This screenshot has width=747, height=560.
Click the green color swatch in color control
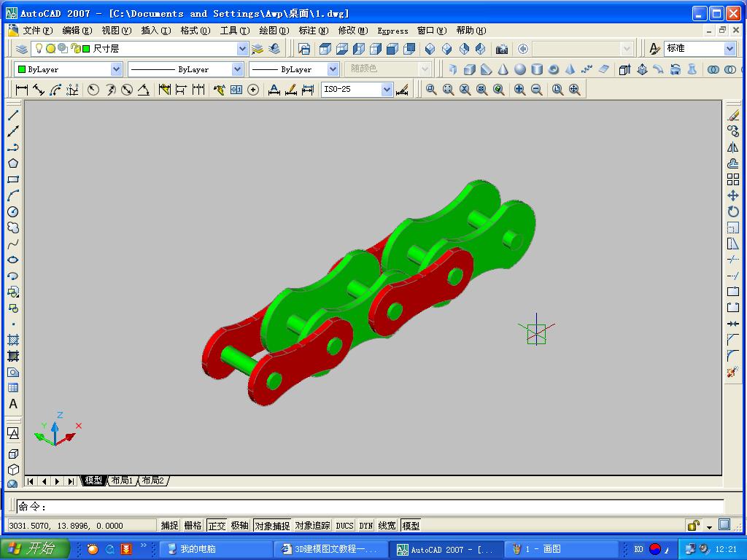tap(21, 69)
